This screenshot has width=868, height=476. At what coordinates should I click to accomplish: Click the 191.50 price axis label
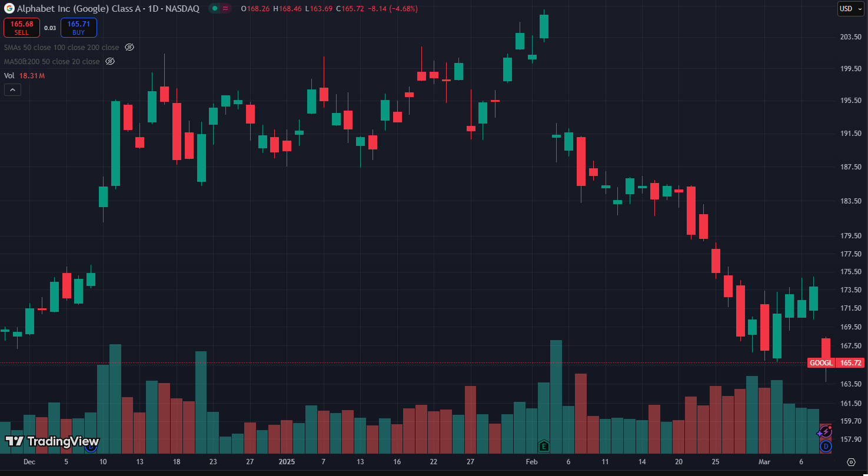850,134
